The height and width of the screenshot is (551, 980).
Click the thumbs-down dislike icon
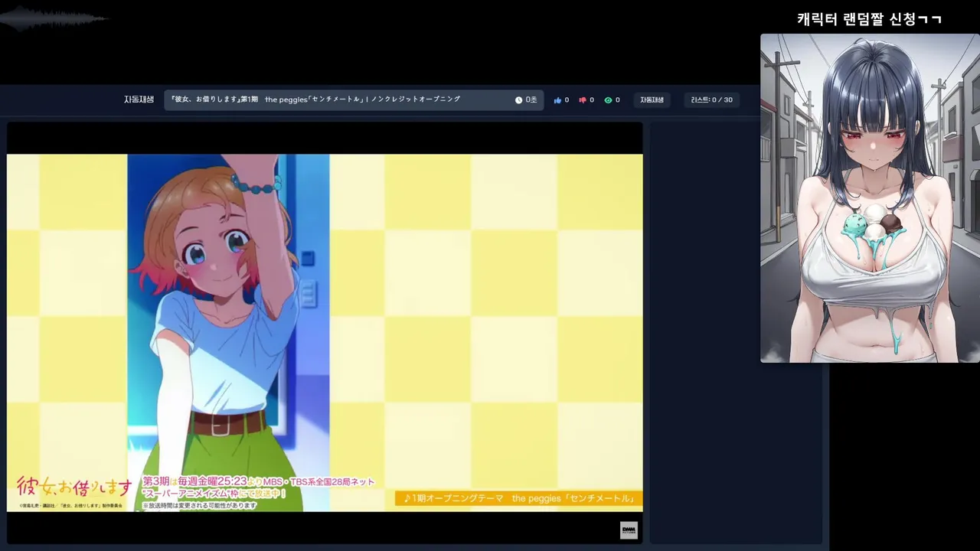(x=583, y=100)
